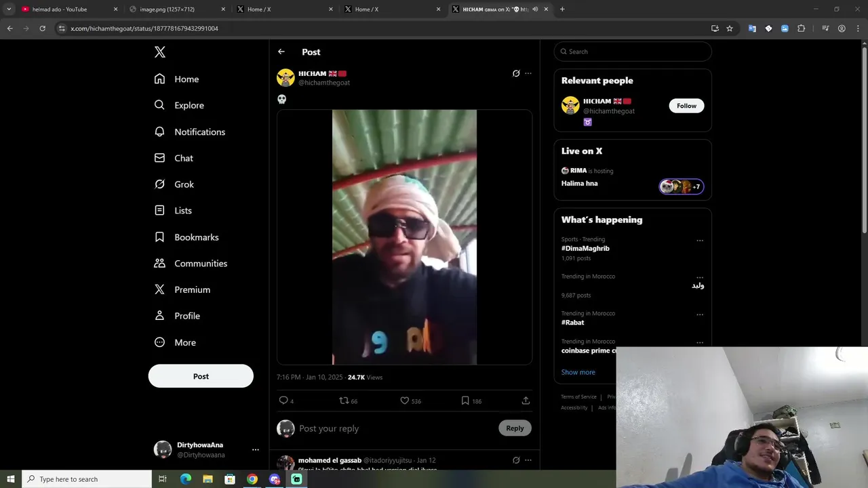Close the image.png browser tab
The width and height of the screenshot is (868, 488).
point(222,9)
